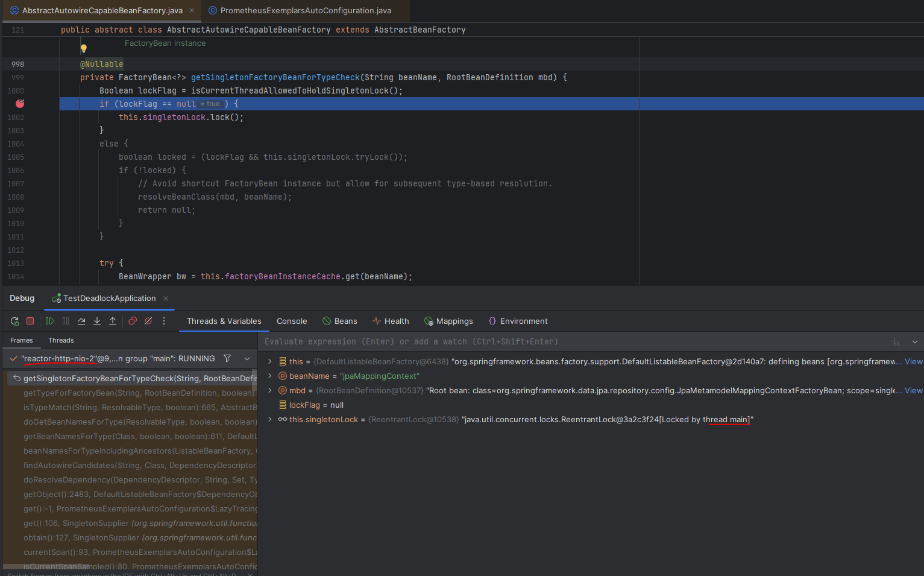Switch to PrometheusExemplarsAutoConfiguration.java tab
Image resolution: width=924 pixels, height=576 pixels.
pos(306,10)
